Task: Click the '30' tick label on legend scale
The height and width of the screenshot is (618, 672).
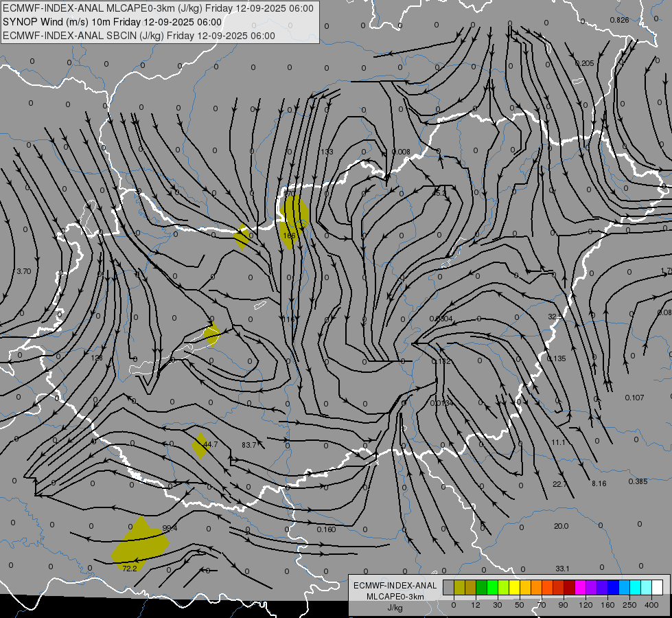Action: (497, 605)
